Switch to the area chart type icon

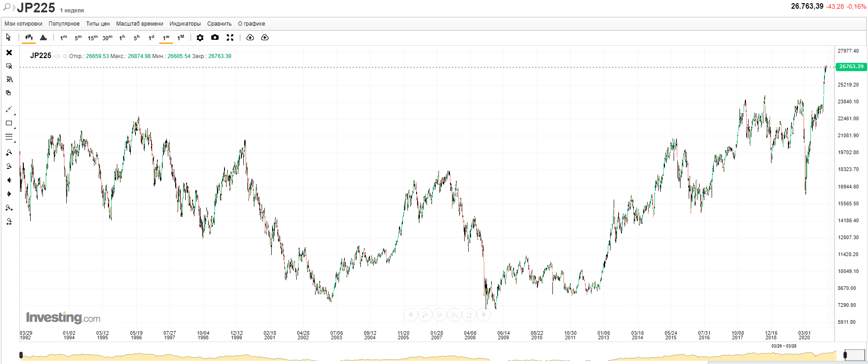[x=43, y=37]
